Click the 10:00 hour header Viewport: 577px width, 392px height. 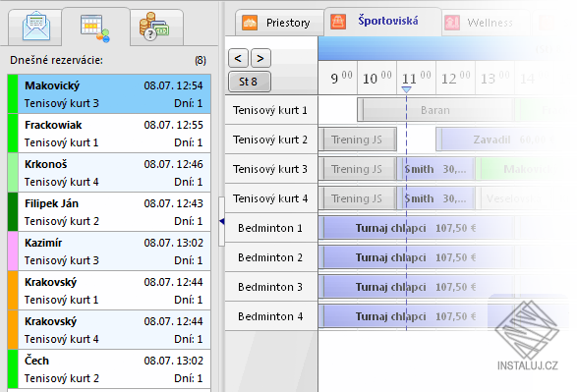pyautogui.click(x=377, y=78)
